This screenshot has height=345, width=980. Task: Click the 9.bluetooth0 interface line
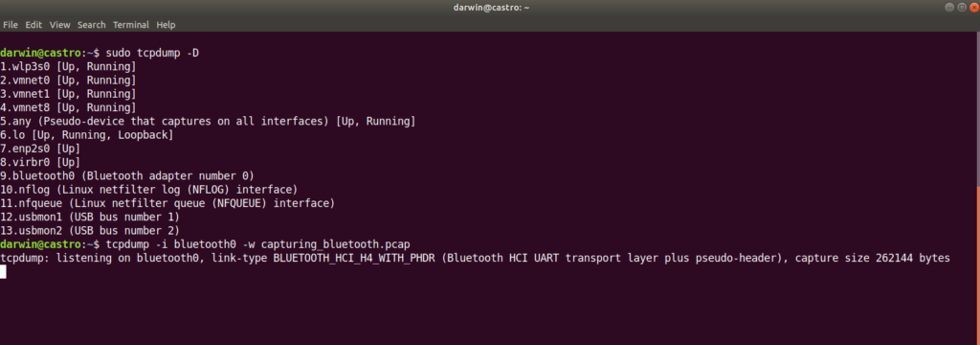127,175
